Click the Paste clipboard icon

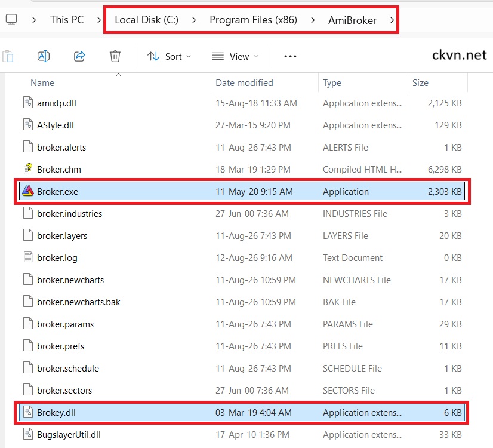point(8,57)
